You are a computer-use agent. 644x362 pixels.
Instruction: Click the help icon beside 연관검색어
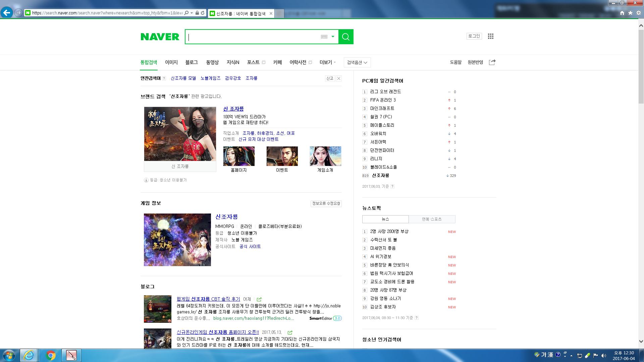pos(164,78)
